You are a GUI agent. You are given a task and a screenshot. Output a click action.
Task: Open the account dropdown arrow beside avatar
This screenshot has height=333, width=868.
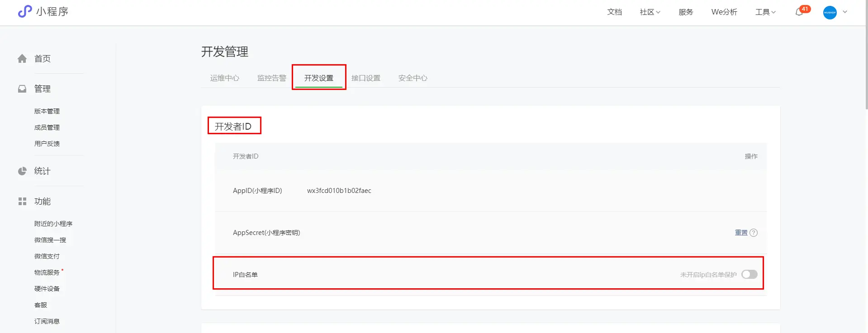tap(845, 12)
